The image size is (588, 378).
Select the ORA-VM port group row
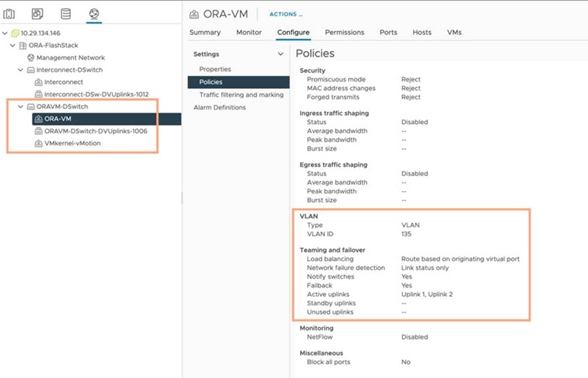pyautogui.click(x=106, y=119)
